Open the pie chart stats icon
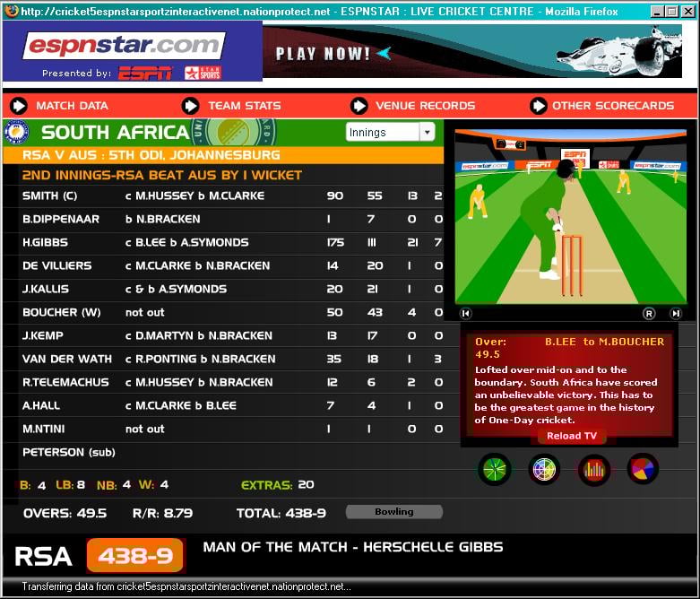 point(643,469)
